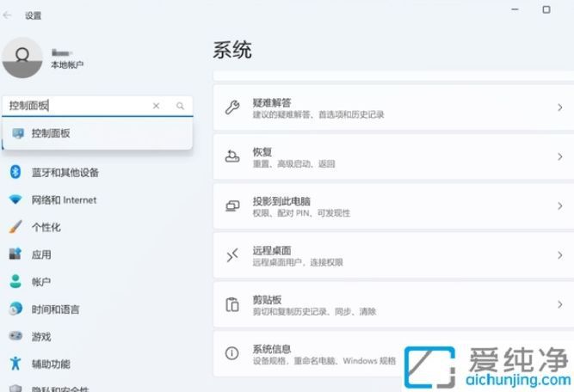
Task: Click the 本地帐户 account label
Action: (67, 64)
